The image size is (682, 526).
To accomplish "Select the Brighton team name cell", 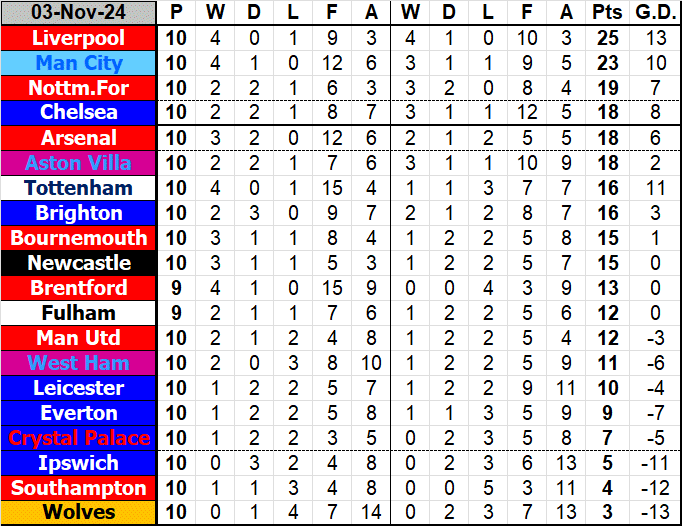I will pos(79,213).
